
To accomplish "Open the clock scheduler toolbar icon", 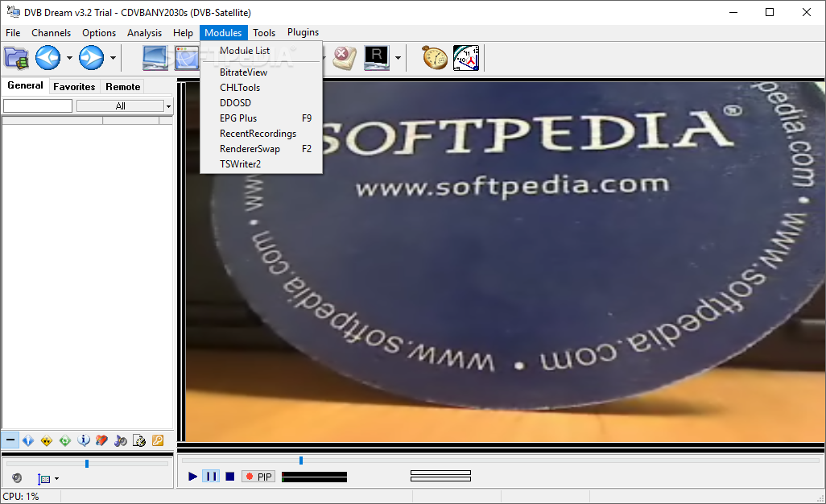I will click(x=466, y=58).
